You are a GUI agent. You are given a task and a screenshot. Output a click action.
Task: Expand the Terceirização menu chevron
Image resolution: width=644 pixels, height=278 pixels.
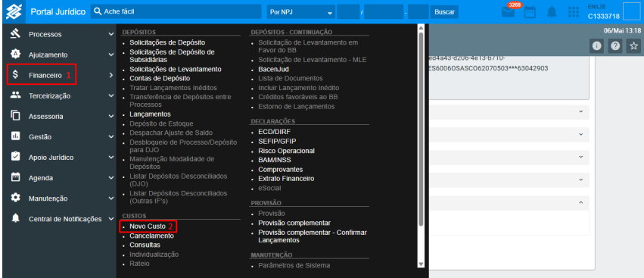[x=110, y=95]
